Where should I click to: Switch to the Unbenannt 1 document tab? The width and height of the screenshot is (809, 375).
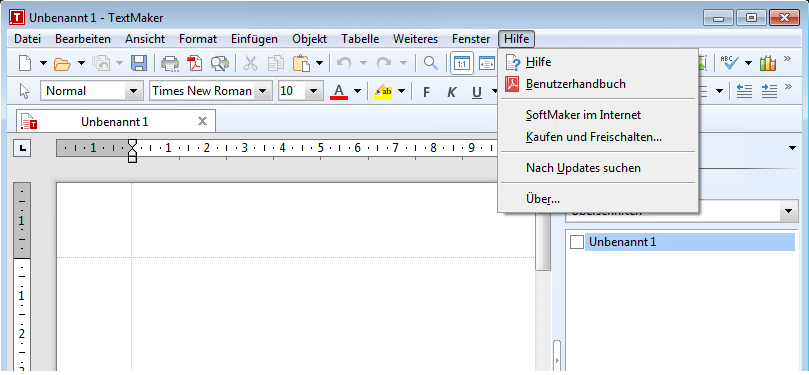coord(115,122)
